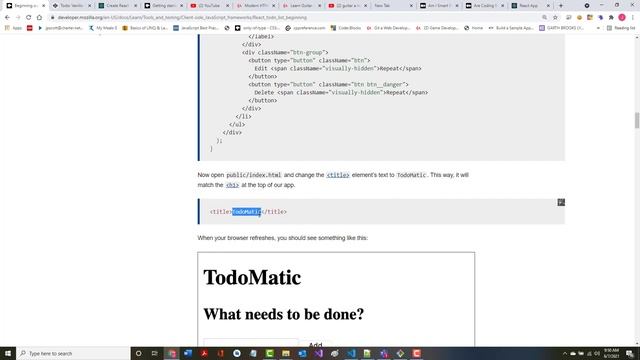Click the highlighted TodoMatic text in code

point(247,212)
